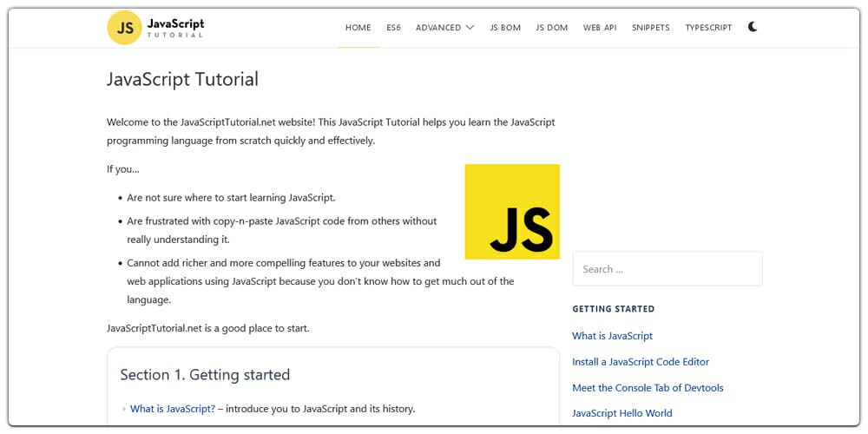Click the GETTING STARTED sidebar heading
The width and height of the screenshot is (868, 434).
pyautogui.click(x=614, y=309)
